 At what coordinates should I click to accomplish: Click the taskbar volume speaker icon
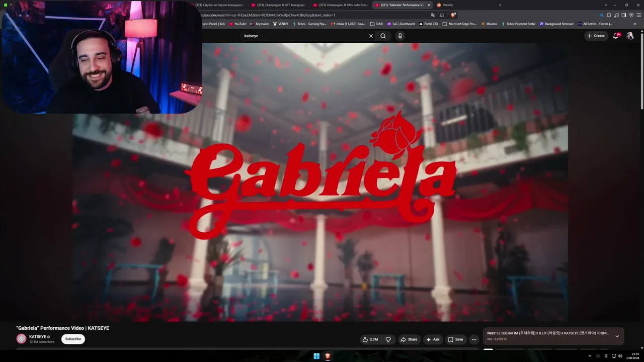[x=621, y=356]
